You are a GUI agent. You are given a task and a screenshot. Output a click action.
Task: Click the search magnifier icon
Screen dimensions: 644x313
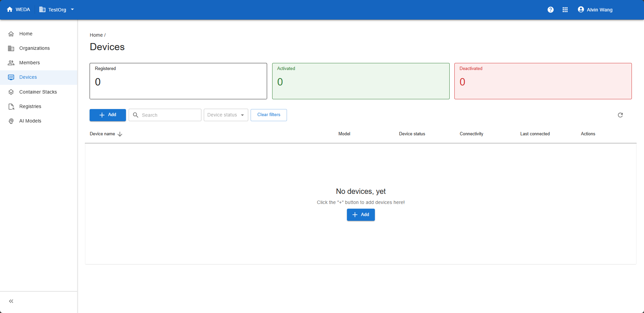click(x=136, y=115)
